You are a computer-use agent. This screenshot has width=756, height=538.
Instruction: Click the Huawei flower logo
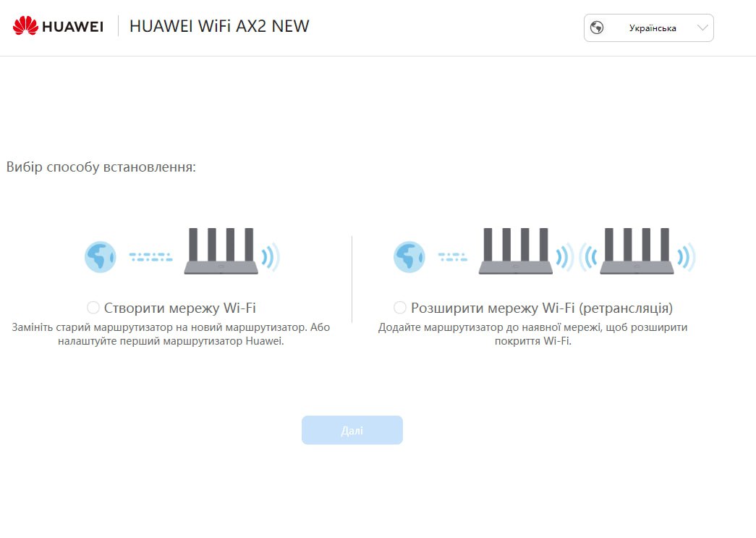(25, 27)
